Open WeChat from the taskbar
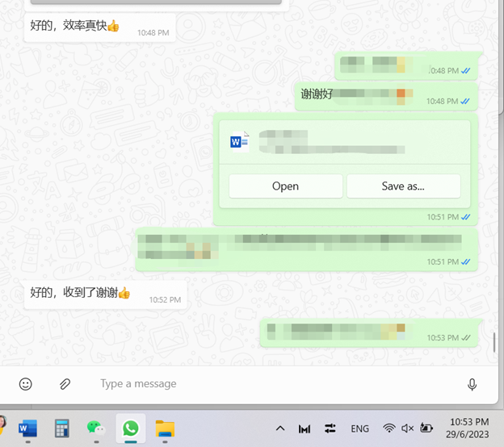 pos(96,428)
